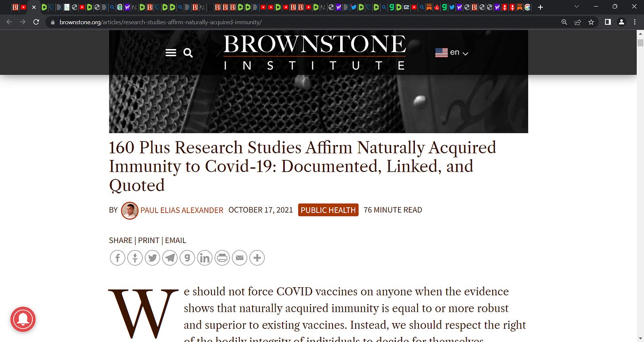Viewport: 644px width, 342px height.
Task: Click Chrome share this page icon
Action: tap(578, 22)
